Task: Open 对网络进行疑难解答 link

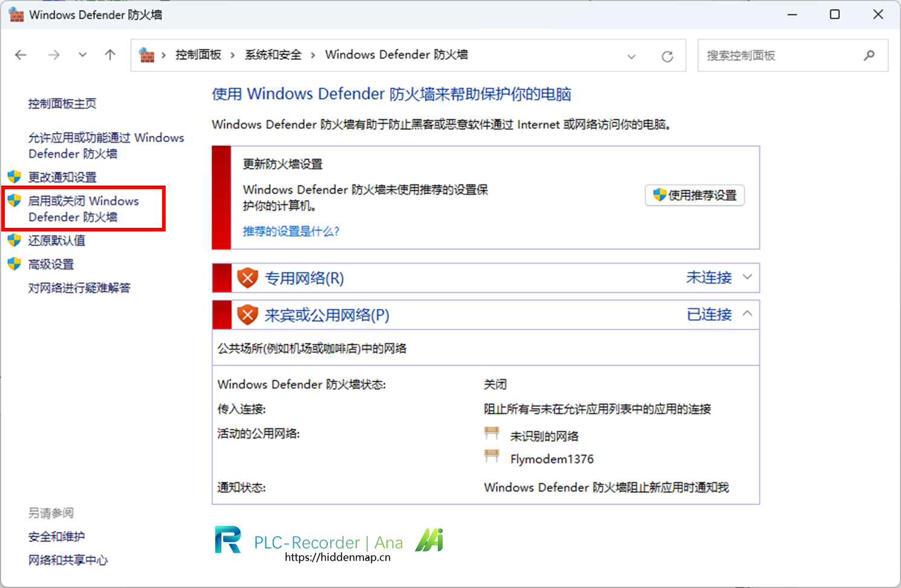Action: pyautogui.click(x=79, y=288)
